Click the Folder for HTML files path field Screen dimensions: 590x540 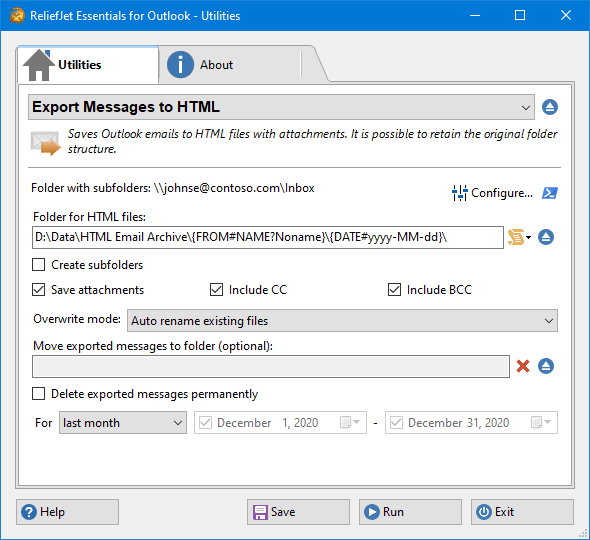click(268, 237)
